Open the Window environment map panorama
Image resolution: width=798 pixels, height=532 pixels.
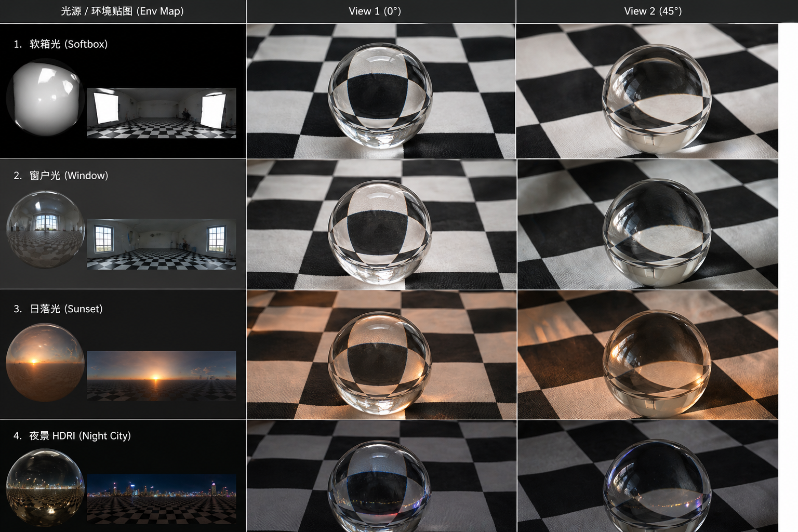[x=161, y=244]
